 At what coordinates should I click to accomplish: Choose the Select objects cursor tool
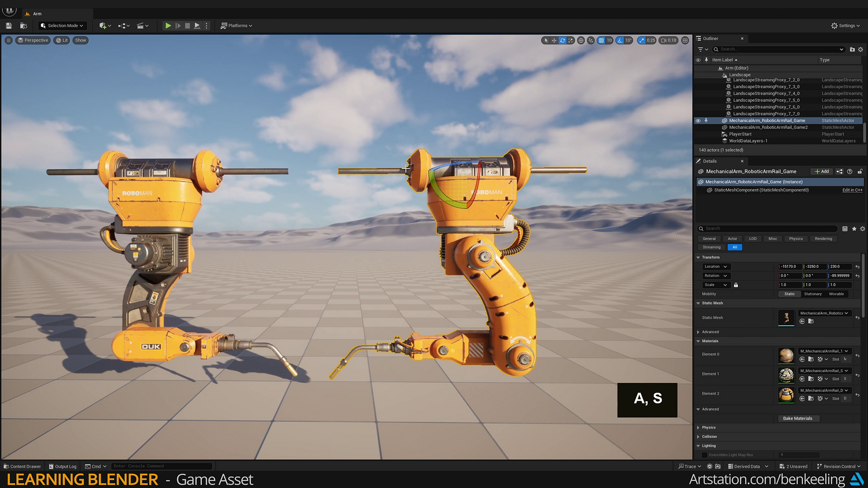(x=546, y=40)
